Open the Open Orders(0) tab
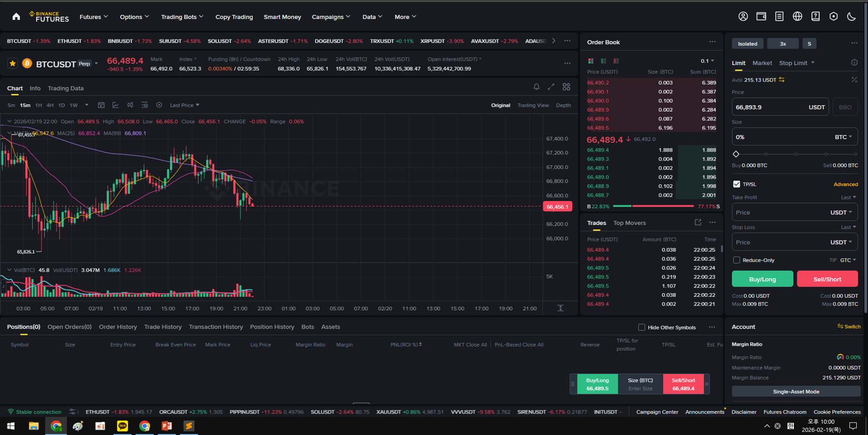Image resolution: width=868 pixels, height=435 pixels. tap(69, 327)
